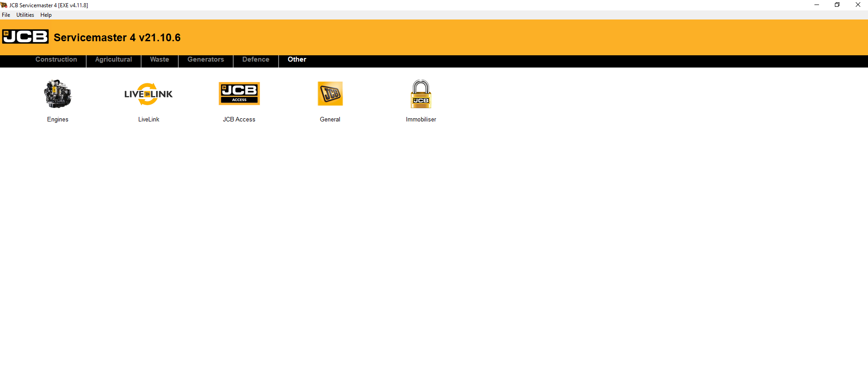This screenshot has height=392, width=868.
Task: Click the app icon in the title bar
Action: (x=4, y=5)
